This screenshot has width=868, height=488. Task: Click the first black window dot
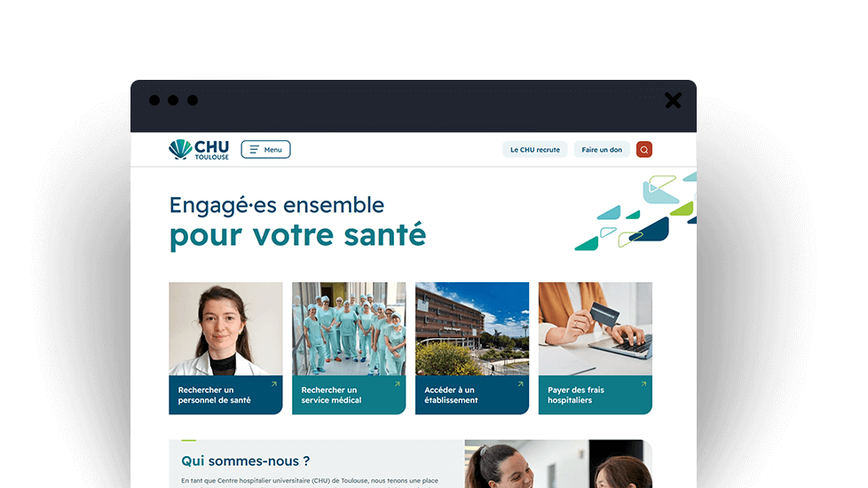pos(154,100)
